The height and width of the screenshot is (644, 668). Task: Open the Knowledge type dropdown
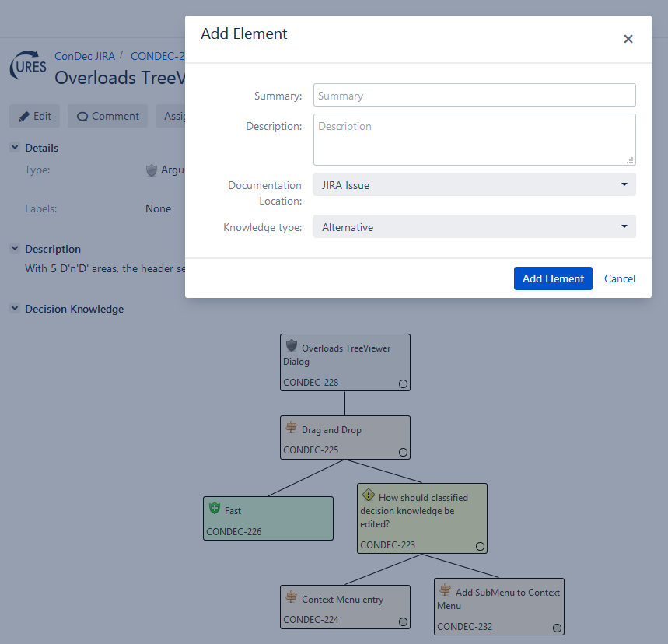click(474, 227)
